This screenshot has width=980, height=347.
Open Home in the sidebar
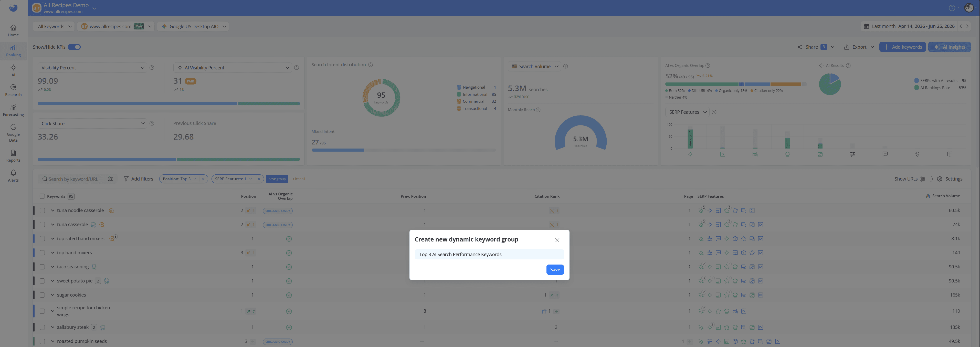(13, 30)
